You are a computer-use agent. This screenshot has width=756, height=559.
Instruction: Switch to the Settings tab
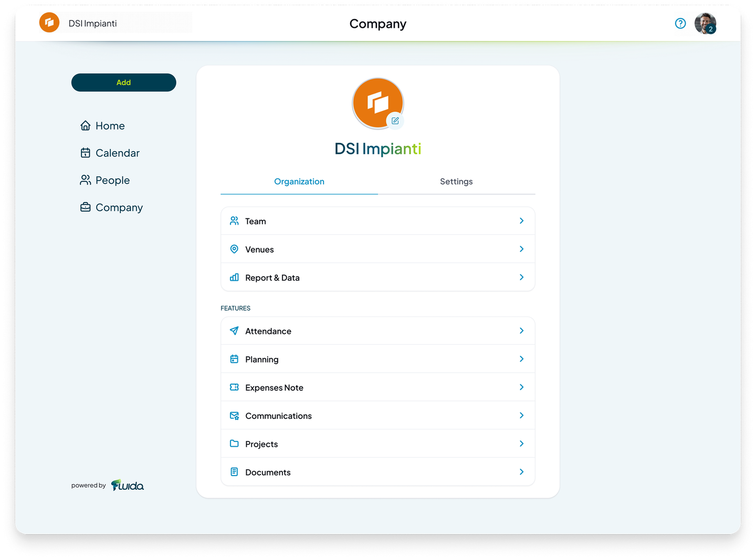[x=456, y=182]
